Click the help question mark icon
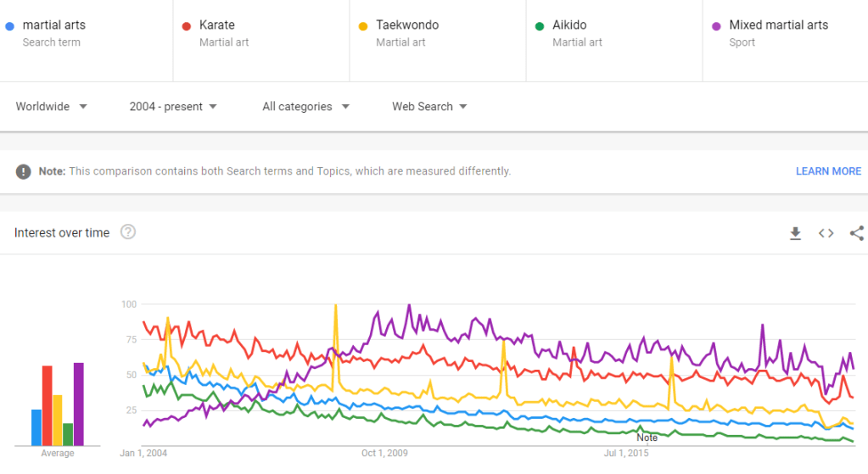This screenshot has height=474, width=868. (x=128, y=232)
